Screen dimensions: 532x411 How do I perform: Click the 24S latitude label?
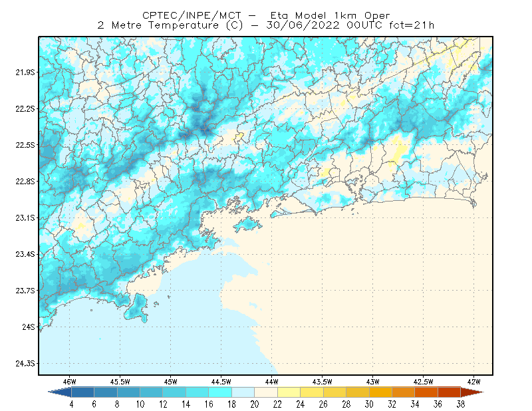(29, 327)
